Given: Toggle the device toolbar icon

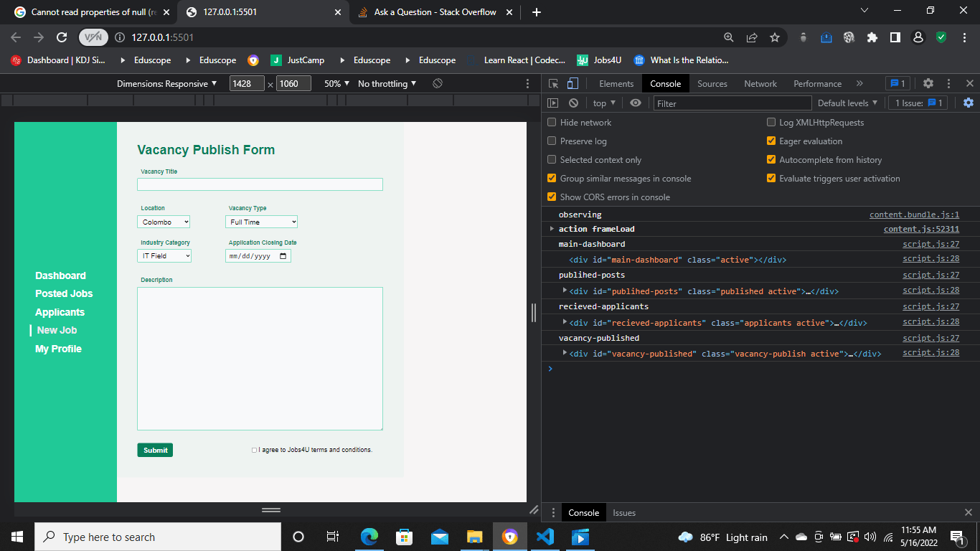Looking at the screenshot, I should [x=573, y=83].
